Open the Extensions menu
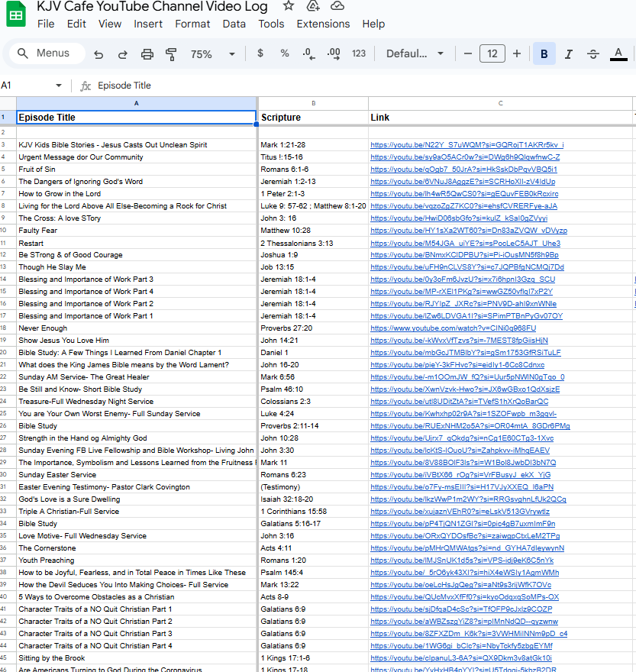Viewport: 636px width, 672px height. tap(323, 24)
